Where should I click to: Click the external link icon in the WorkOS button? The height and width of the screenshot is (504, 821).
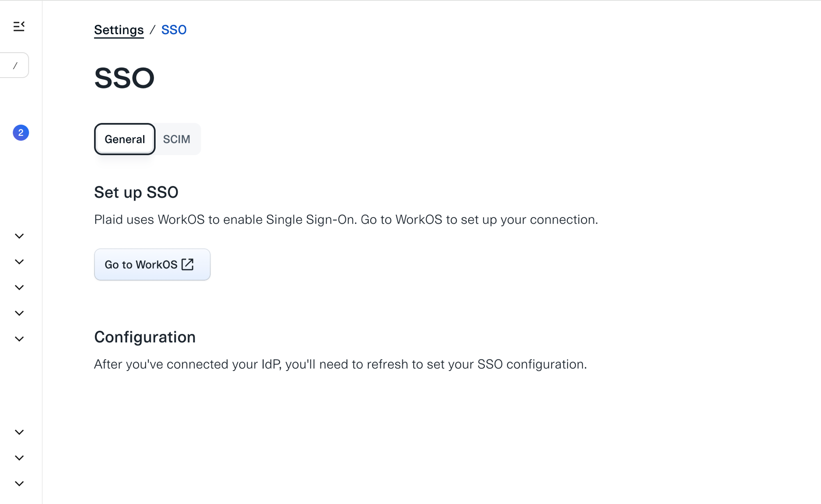coord(188,264)
